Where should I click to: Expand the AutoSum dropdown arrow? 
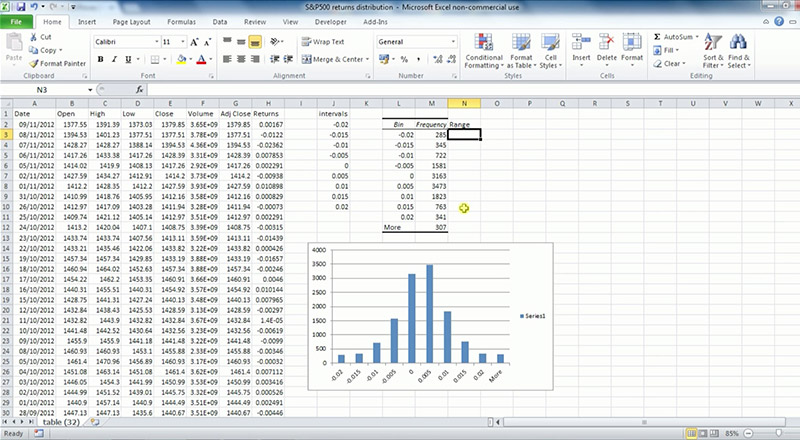tap(697, 37)
